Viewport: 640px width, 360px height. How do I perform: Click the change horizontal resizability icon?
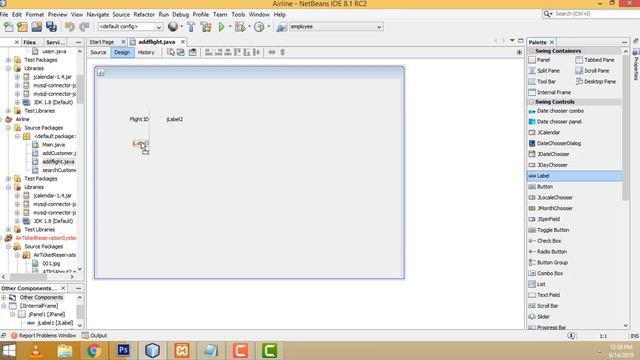[271, 52]
